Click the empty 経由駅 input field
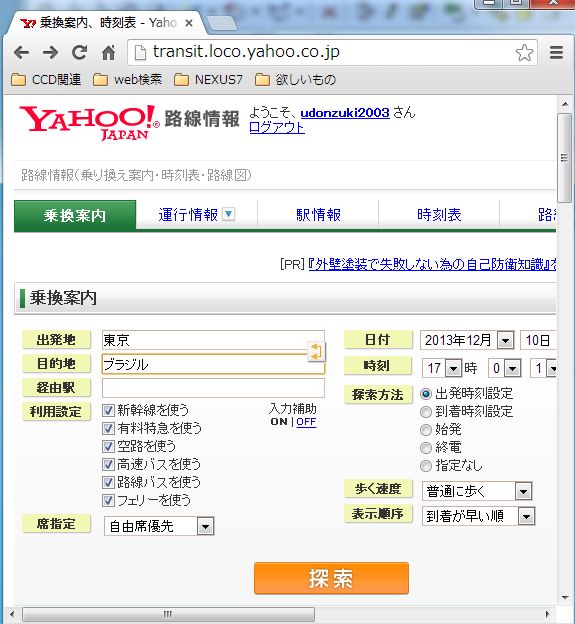The width and height of the screenshot is (575, 624). (213, 388)
